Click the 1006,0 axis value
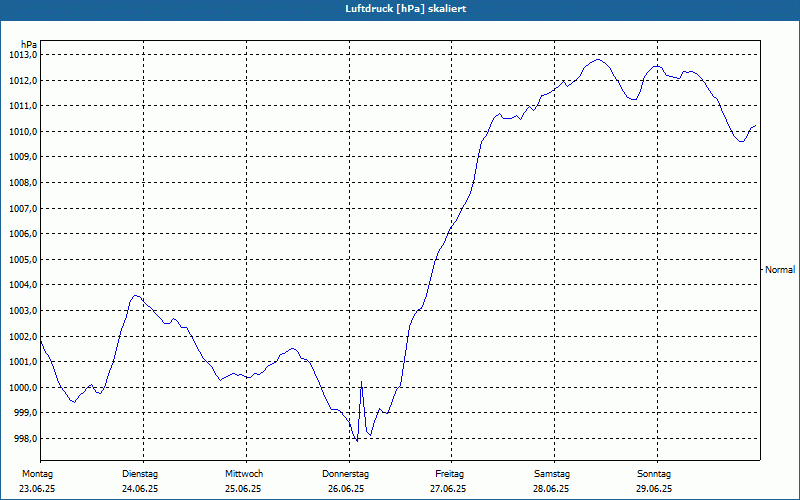The width and height of the screenshot is (800, 500). tap(23, 234)
